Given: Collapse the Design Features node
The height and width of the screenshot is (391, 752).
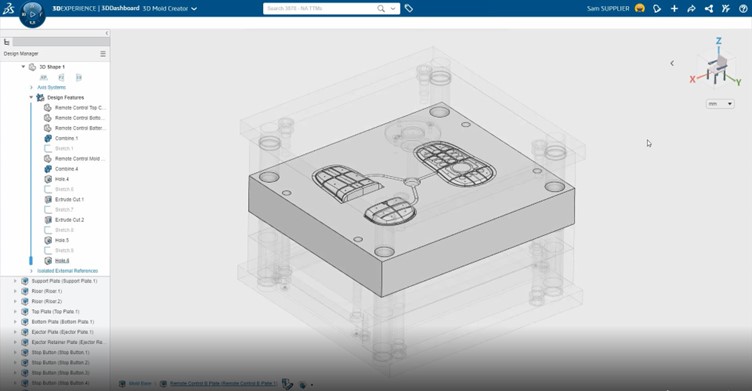Looking at the screenshot, I should pos(31,97).
